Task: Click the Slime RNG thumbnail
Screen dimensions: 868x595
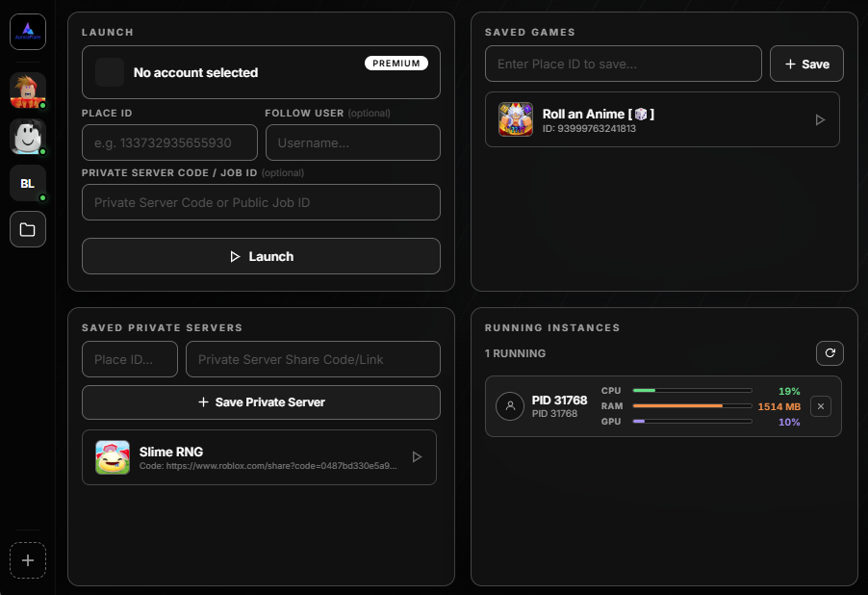Action: pyautogui.click(x=113, y=457)
